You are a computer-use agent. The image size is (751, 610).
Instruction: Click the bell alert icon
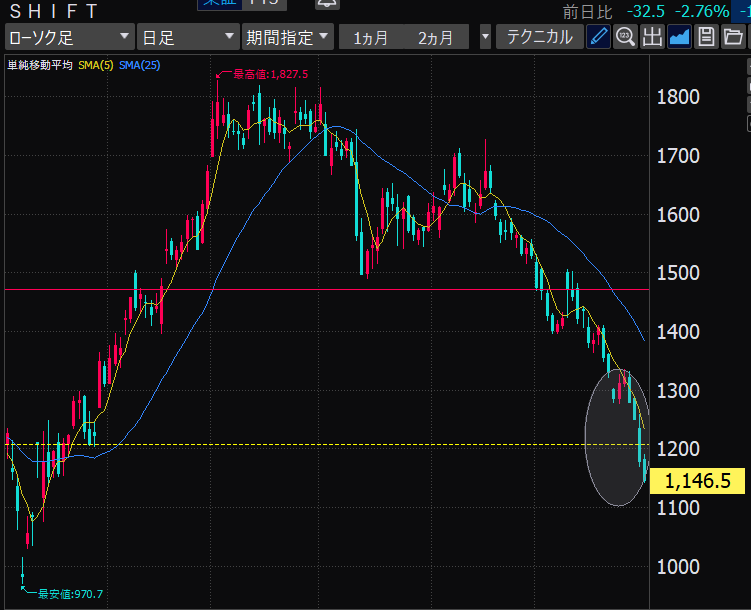(x=326, y=6)
